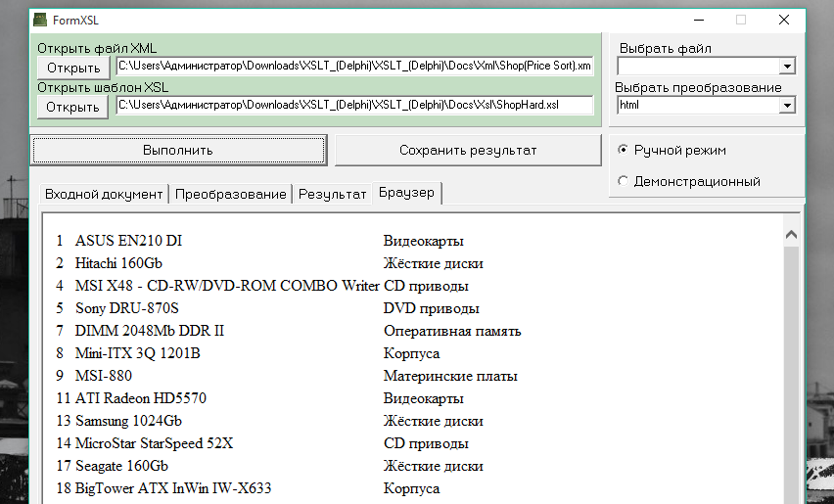Minimize the FormXSL window
Viewport: 834px width, 504px height.
[699, 21]
